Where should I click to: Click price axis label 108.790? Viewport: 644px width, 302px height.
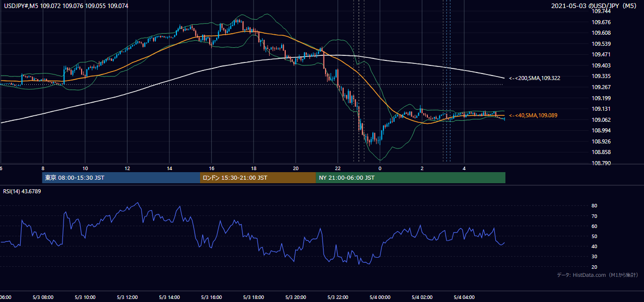[601, 164]
